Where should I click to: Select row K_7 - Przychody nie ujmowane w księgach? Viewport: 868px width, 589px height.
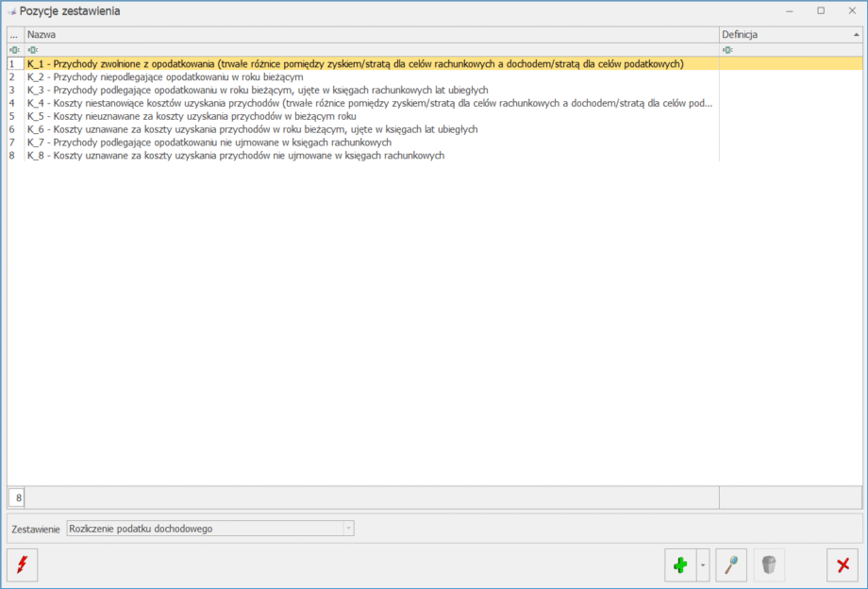[435, 143]
